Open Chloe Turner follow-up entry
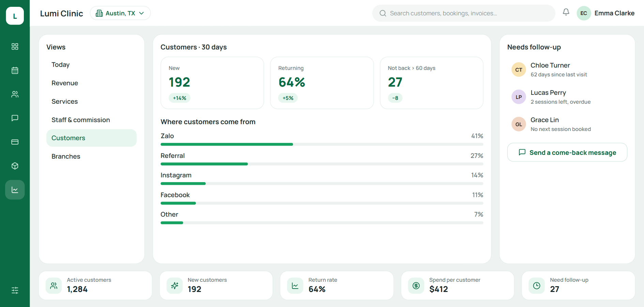 tap(567, 70)
